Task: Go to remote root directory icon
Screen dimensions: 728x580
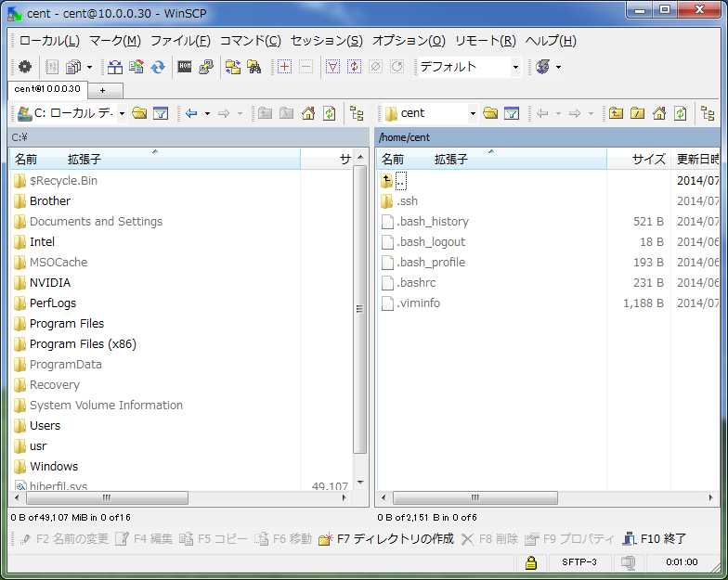Action: pos(637,113)
